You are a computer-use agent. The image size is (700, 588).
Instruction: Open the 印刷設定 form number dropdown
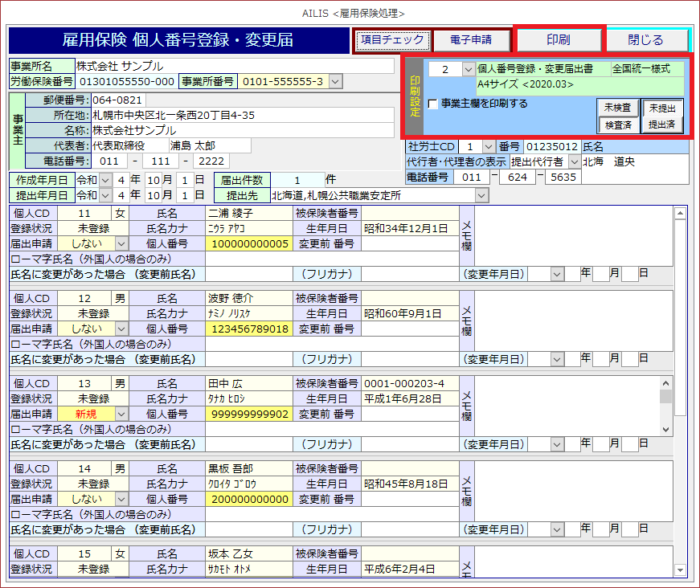click(x=469, y=70)
